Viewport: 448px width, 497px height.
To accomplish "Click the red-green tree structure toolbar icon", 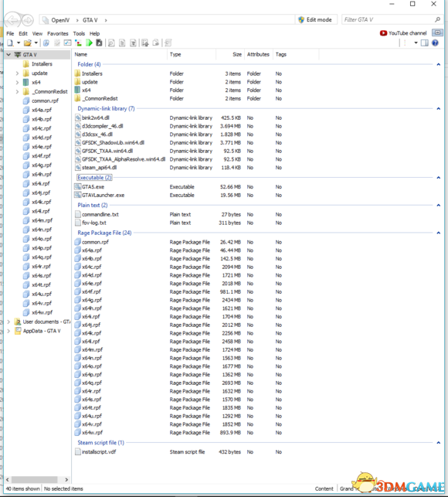I will (x=78, y=43).
